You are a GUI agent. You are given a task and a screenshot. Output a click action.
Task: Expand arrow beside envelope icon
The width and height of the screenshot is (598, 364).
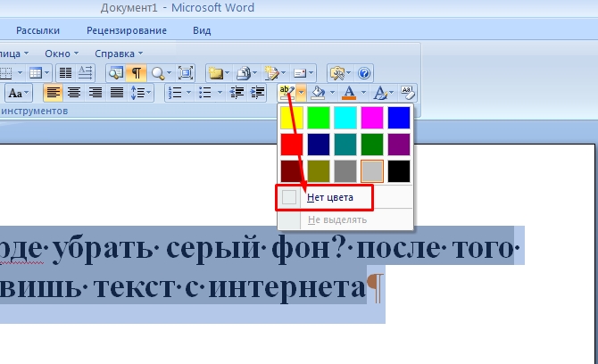pos(311,73)
